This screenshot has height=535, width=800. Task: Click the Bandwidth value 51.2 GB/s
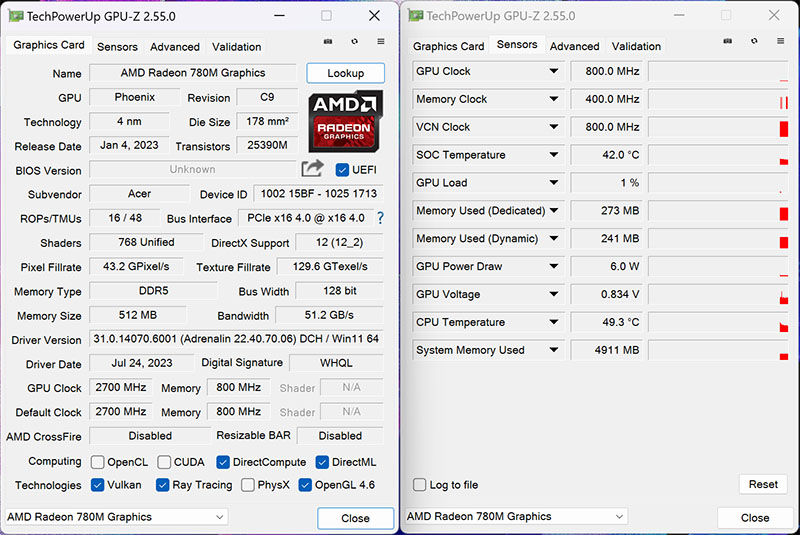[x=329, y=315]
